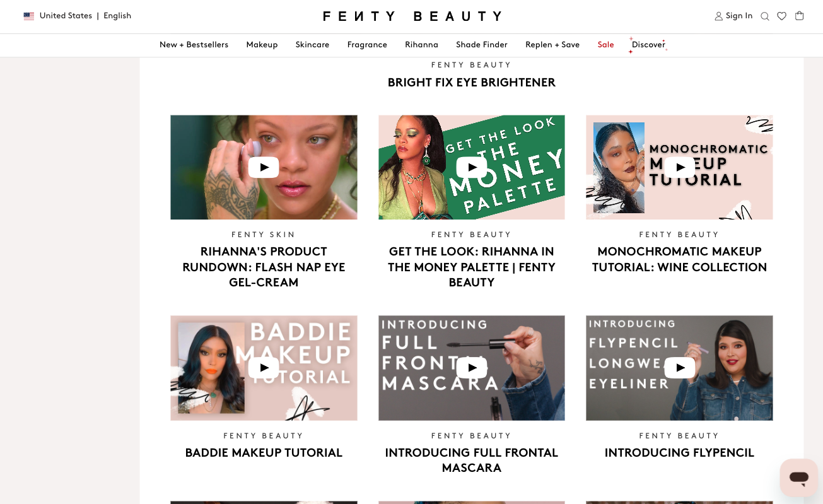Viewport: 823px width, 504px height.
Task: Play the Flypencil Longwear Eyeliner video
Action: tap(679, 368)
